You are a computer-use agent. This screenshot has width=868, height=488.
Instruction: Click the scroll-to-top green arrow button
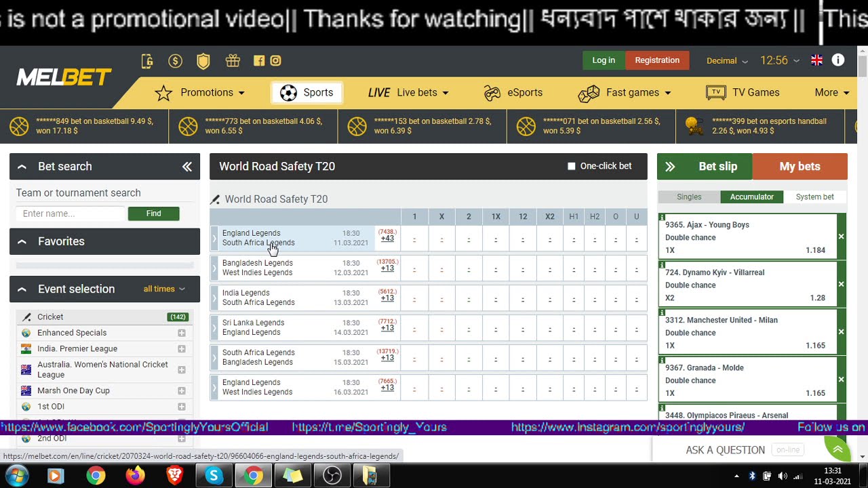[837, 449]
